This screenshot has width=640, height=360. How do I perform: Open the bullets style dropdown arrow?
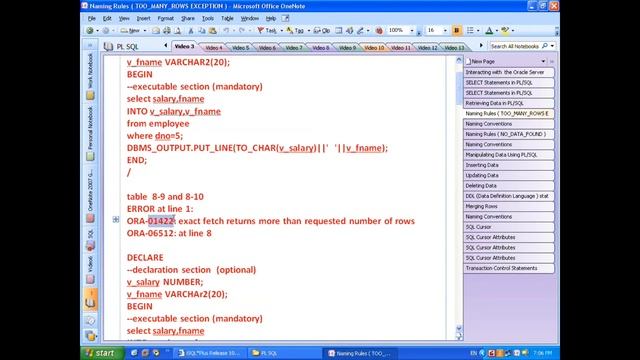click(478, 31)
